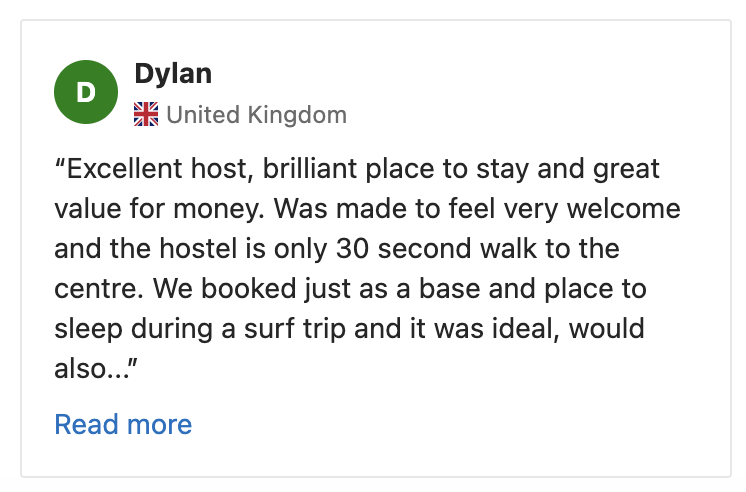Click the green "D" avatar circle
This screenshot has width=746, height=492.
[x=85, y=93]
